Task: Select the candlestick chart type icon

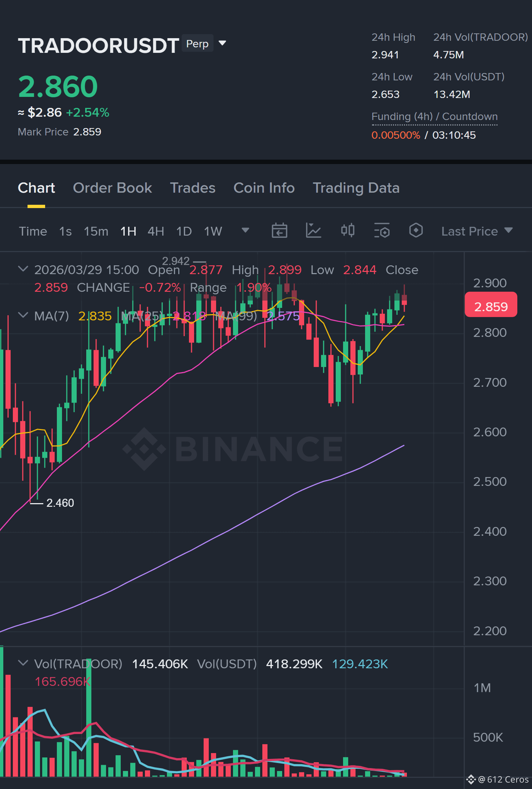Action: tap(347, 231)
